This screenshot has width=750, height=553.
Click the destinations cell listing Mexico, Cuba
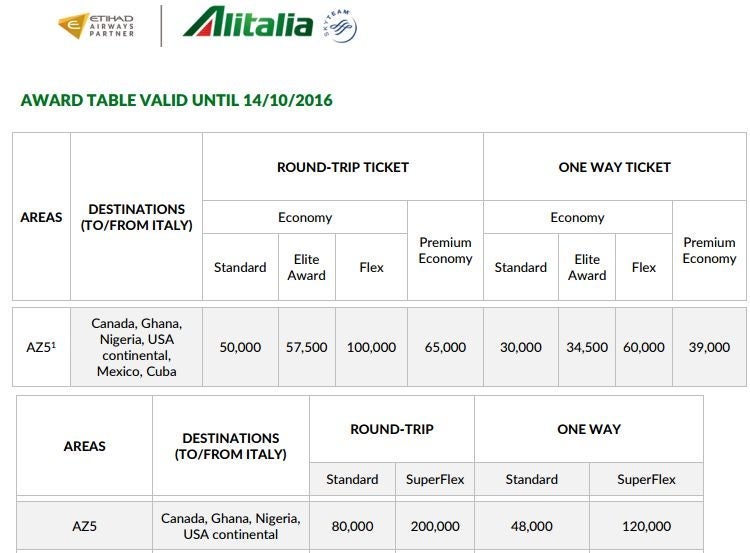click(136, 347)
